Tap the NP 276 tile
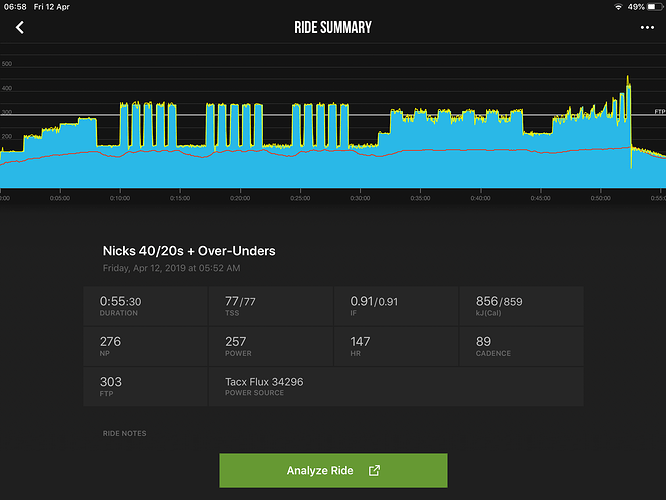Screen dimensions: 666x500 [146, 346]
